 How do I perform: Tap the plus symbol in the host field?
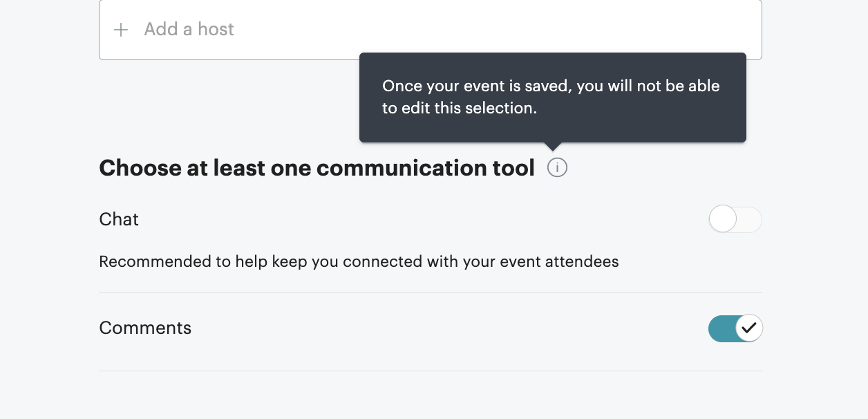[121, 30]
